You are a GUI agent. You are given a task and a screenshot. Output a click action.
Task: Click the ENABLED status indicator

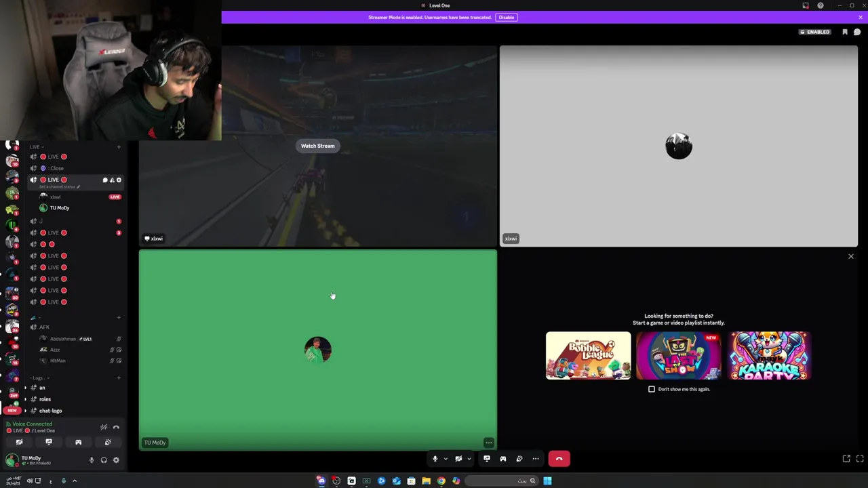814,32
